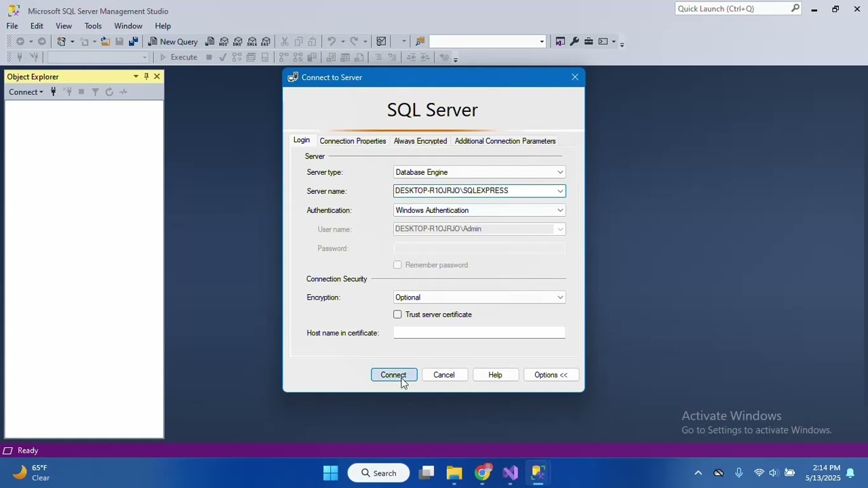Open the Help menu
Screen dimensions: 868x488
tap(163, 26)
